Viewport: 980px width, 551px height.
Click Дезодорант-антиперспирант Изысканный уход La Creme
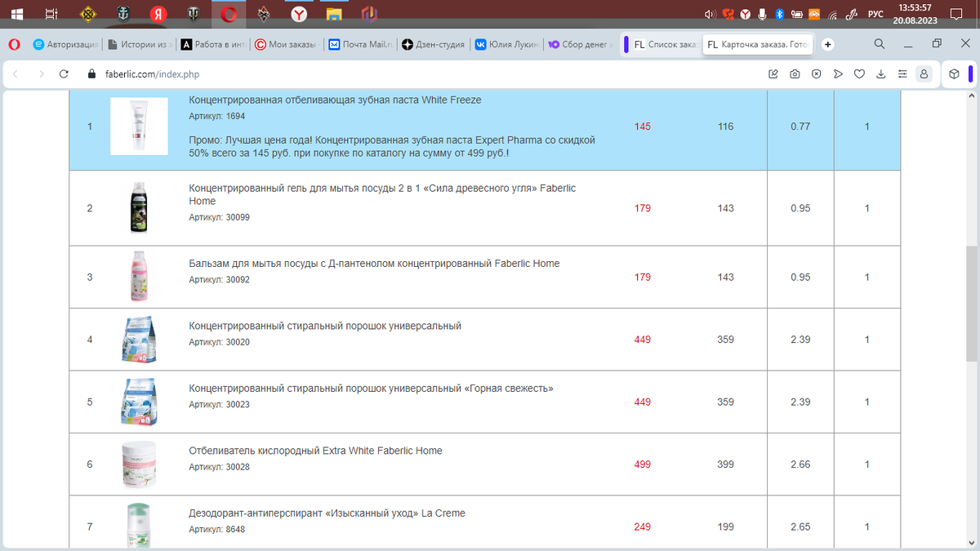pyautogui.click(x=327, y=513)
